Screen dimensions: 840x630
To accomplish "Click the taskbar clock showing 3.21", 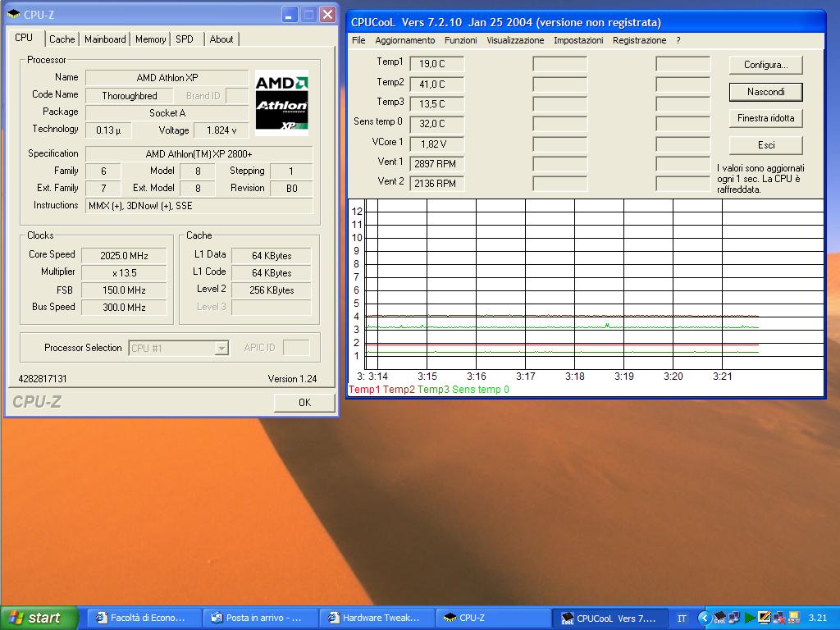I will [818, 619].
